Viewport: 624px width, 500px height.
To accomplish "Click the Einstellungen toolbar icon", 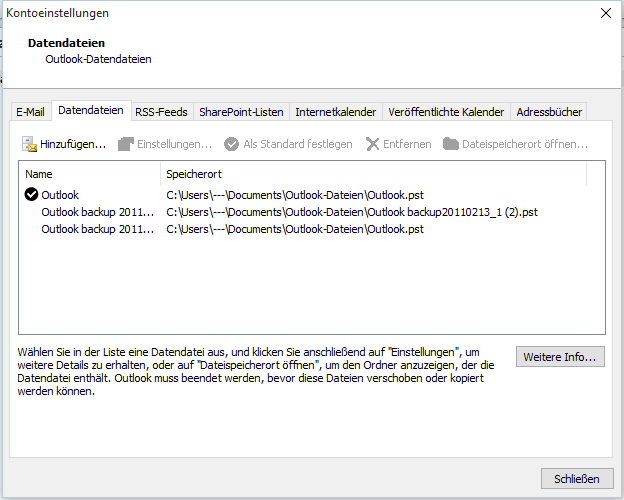I will click(126, 144).
